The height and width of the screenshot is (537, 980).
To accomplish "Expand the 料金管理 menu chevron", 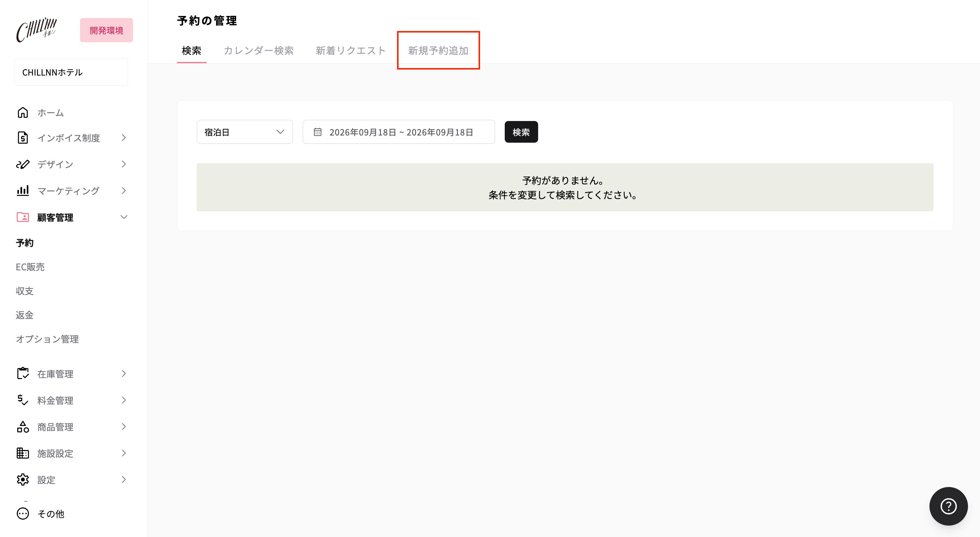I will click(x=124, y=400).
